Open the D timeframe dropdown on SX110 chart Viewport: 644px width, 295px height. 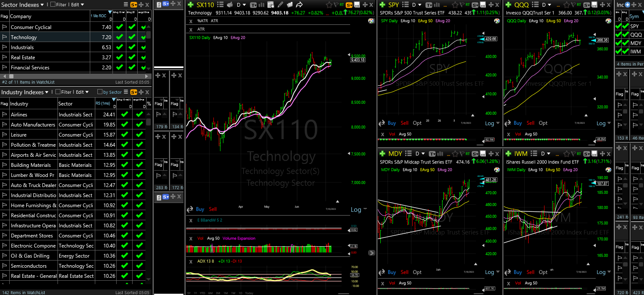point(241,5)
